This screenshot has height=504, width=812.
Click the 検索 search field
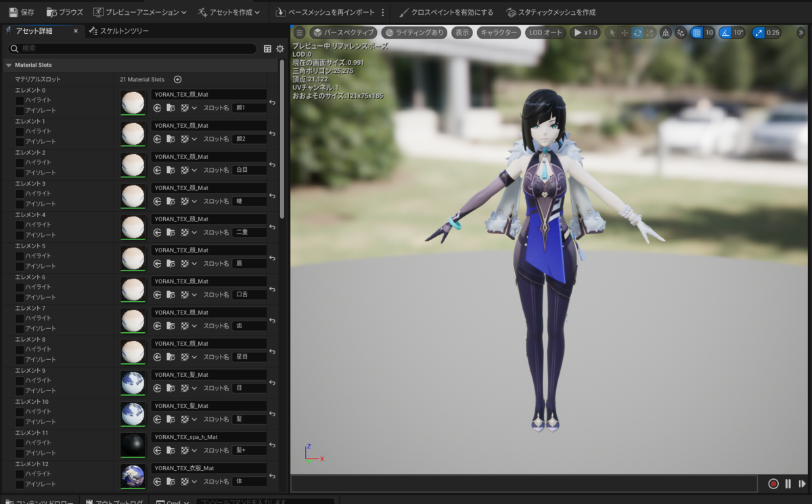click(x=133, y=49)
